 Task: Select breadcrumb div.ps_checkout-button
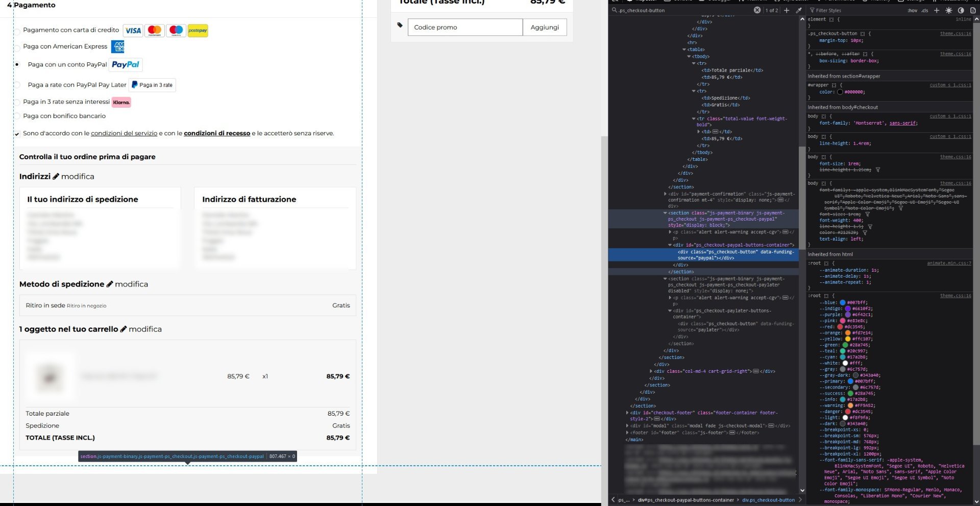(768, 500)
